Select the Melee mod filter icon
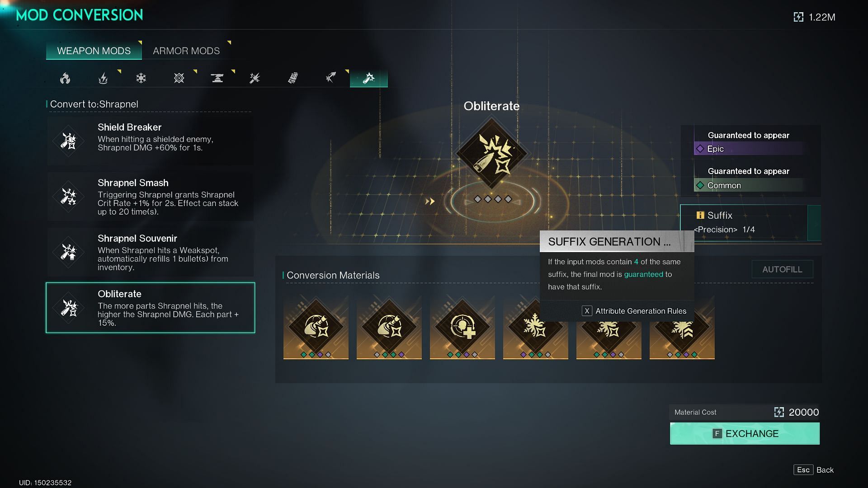The height and width of the screenshot is (488, 868). pos(255,78)
